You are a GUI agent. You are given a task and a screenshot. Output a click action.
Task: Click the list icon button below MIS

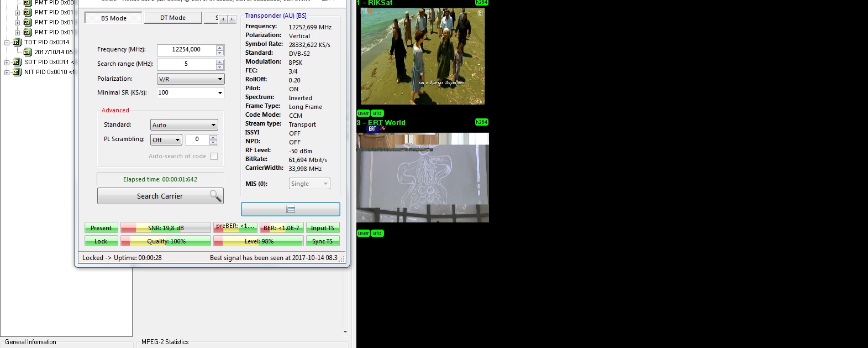pyautogui.click(x=291, y=209)
